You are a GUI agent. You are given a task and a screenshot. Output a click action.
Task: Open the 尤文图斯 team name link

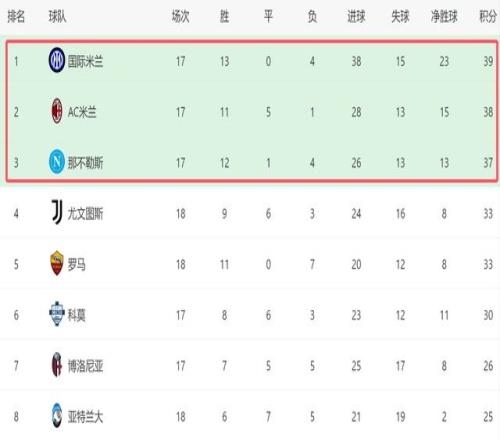point(85,214)
